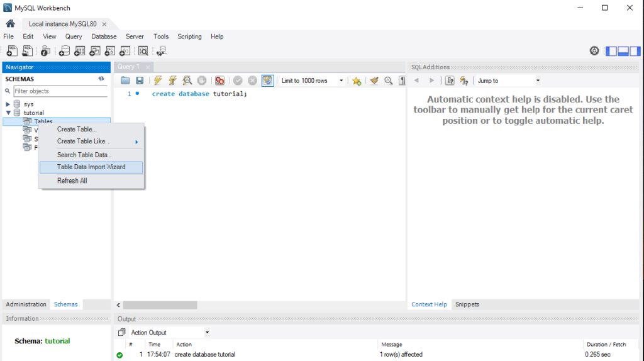This screenshot has height=361, width=644.
Task: Open Create Table Like submenu arrow
Action: (136, 142)
